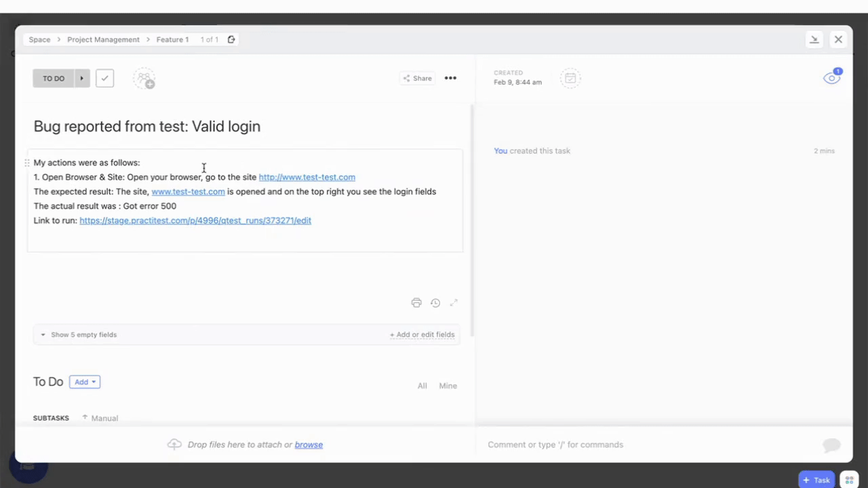Click Add or edit fields
Viewport: 868px width, 488px height.
click(x=422, y=335)
